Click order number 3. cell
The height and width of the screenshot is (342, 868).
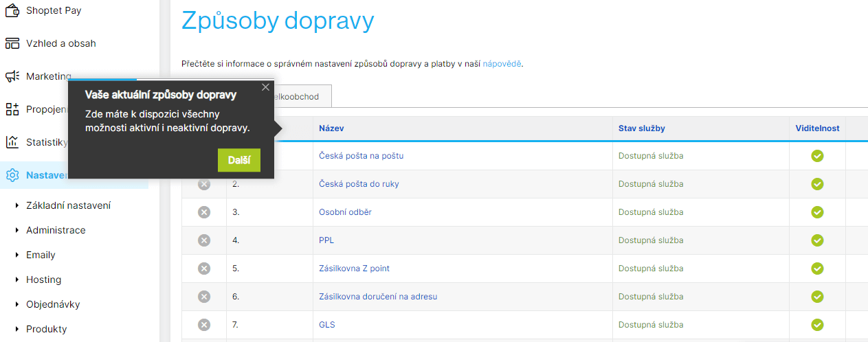(236, 212)
